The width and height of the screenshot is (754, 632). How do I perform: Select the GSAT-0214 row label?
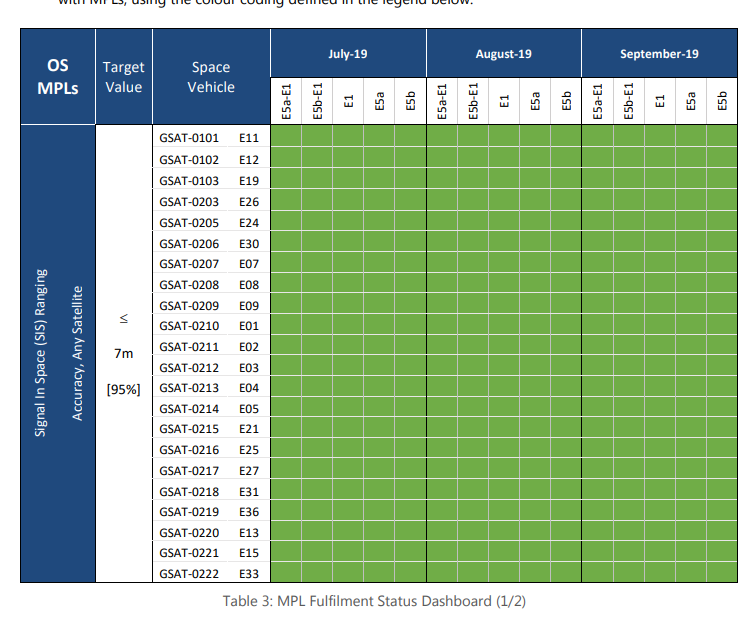pyautogui.click(x=189, y=409)
